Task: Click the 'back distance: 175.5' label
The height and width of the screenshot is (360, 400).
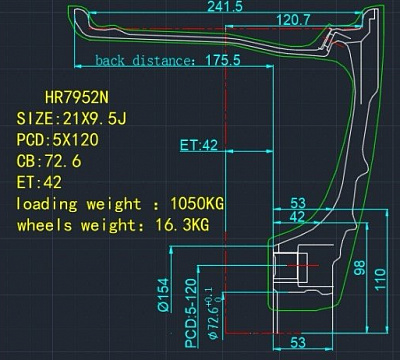Action: pyautogui.click(x=168, y=61)
